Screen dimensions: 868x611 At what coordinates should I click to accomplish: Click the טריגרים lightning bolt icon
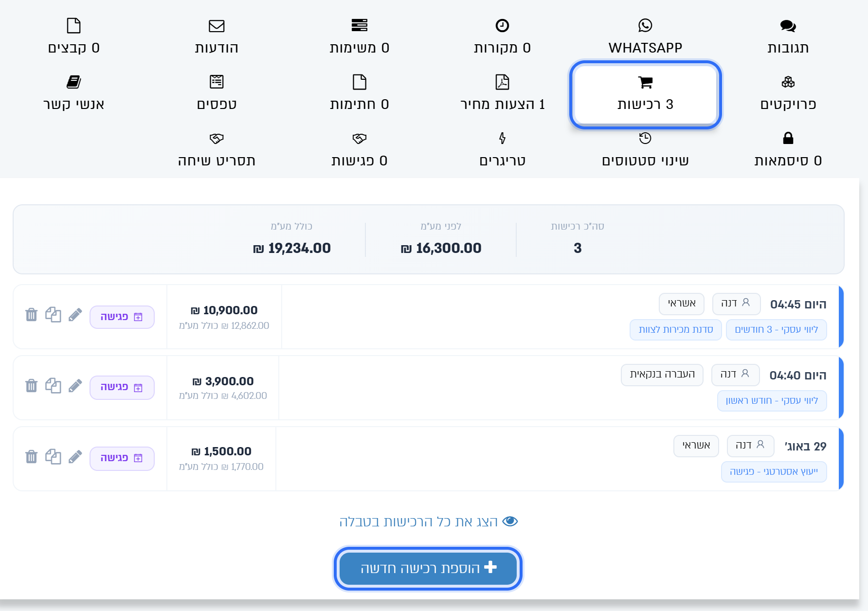[502, 138]
